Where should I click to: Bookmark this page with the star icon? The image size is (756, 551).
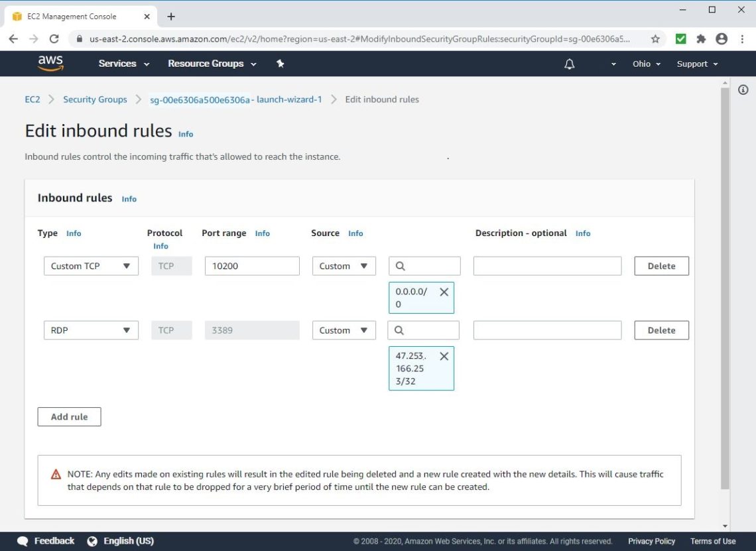pos(655,39)
